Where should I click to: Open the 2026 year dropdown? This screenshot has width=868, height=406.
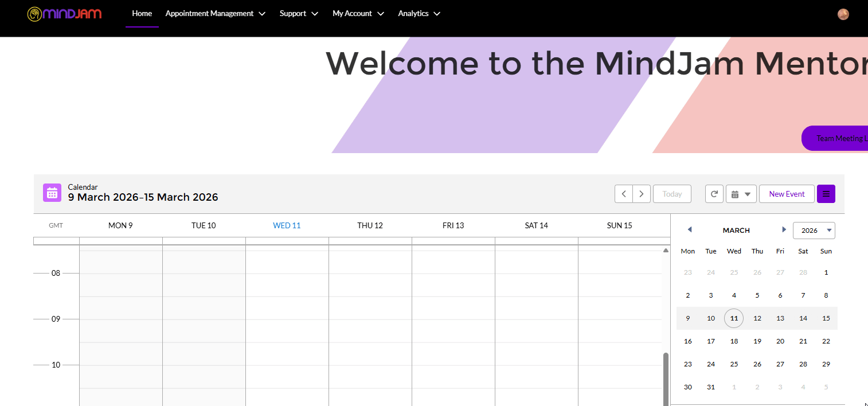click(814, 230)
